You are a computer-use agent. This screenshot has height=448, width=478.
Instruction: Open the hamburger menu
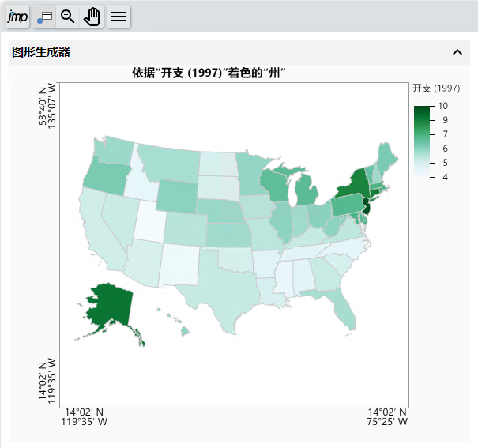point(119,17)
